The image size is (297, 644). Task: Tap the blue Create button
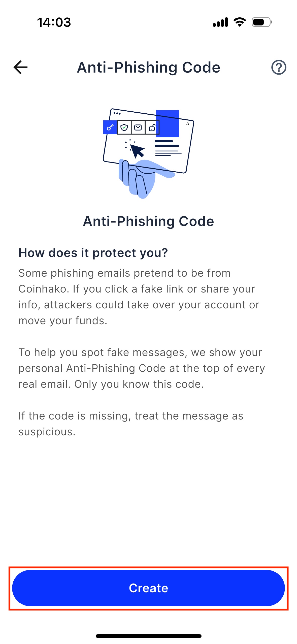(148, 588)
